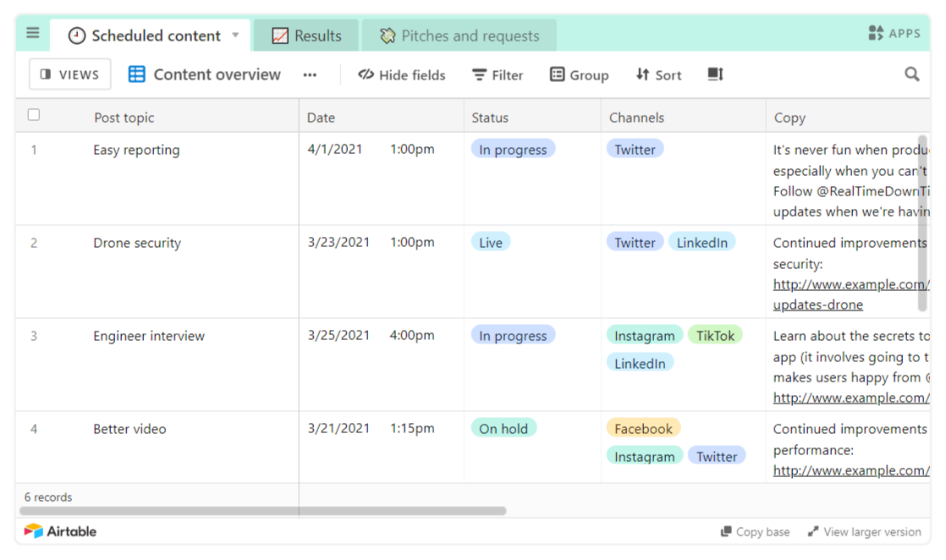Open the Sort options
The image size is (946, 560).
[658, 74]
